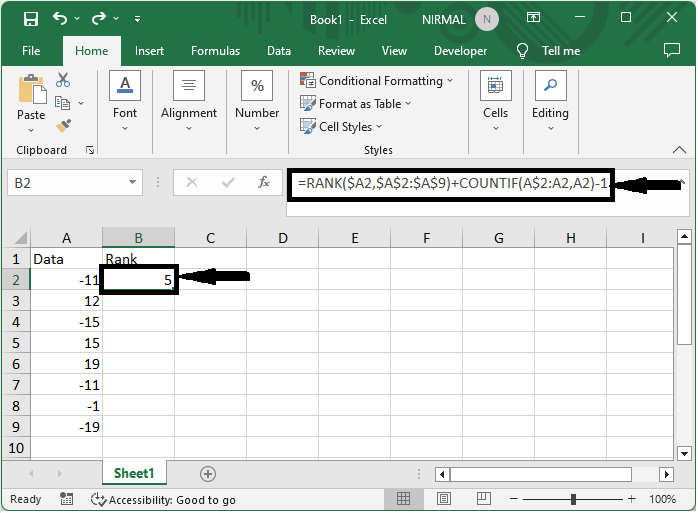Image resolution: width=698 pixels, height=513 pixels.
Task: Switch to the Formulas tab
Action: click(215, 51)
